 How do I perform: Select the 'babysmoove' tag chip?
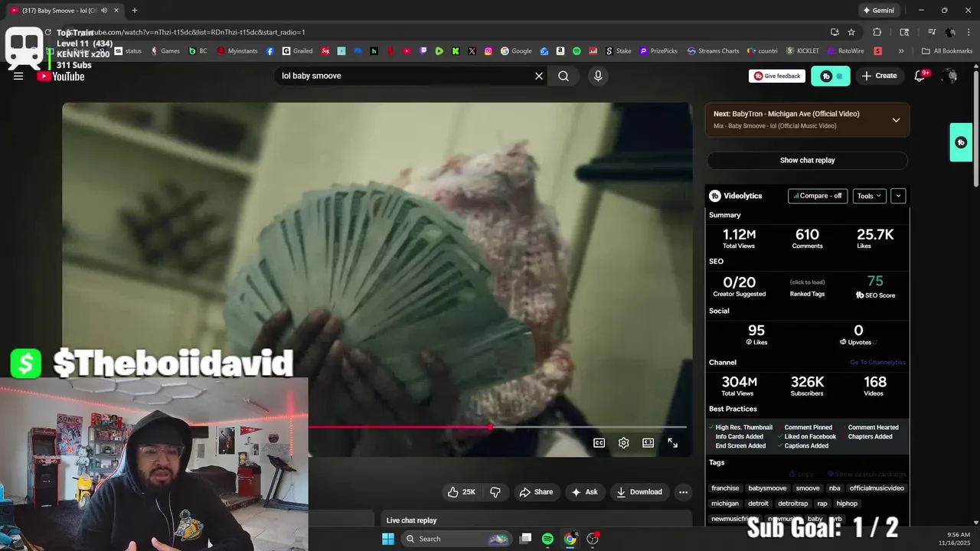767,488
